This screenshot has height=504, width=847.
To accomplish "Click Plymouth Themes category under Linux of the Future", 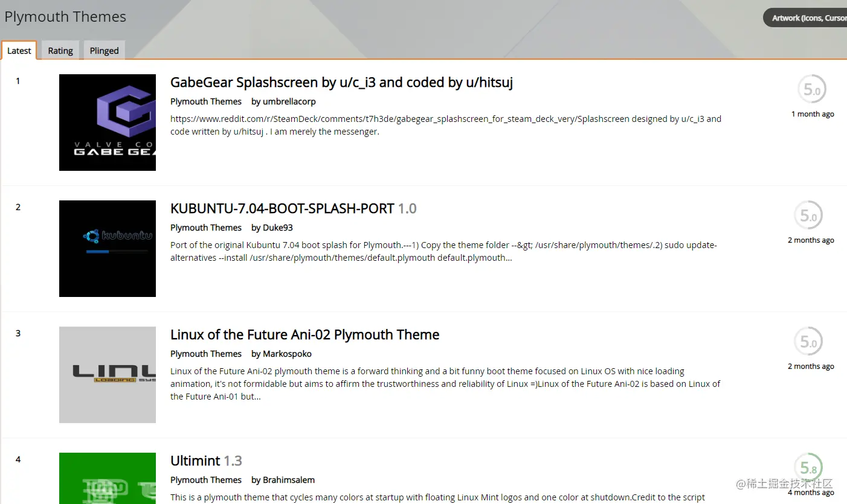I will click(x=206, y=354).
